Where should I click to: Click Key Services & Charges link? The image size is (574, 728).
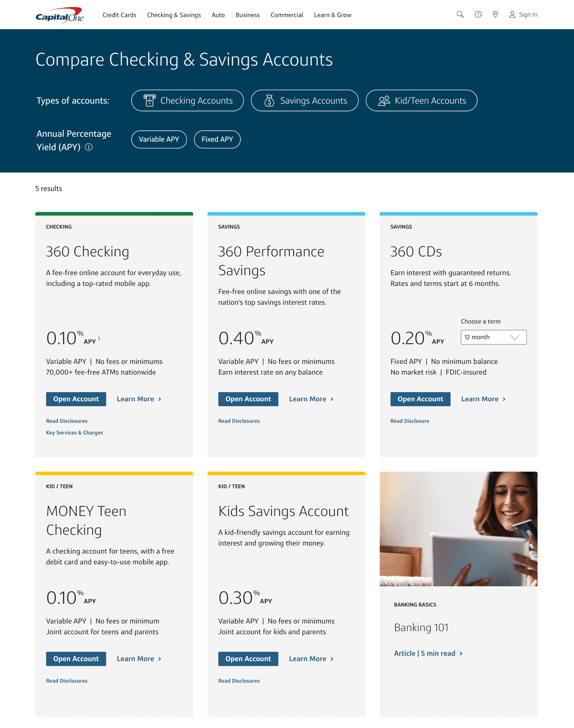click(x=74, y=433)
